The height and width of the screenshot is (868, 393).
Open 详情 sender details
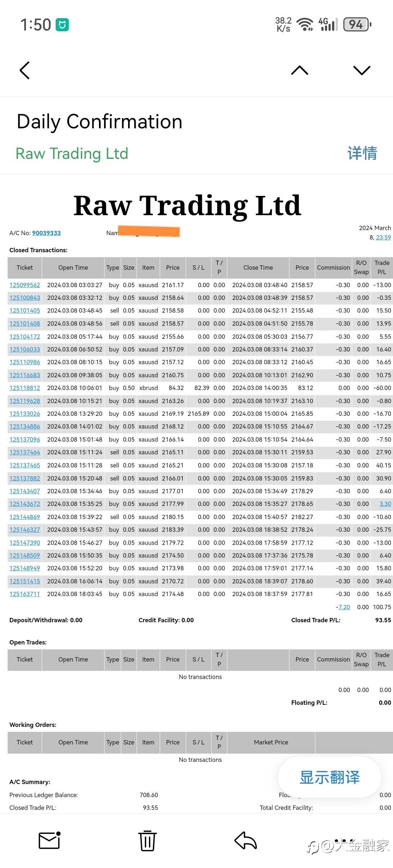pos(362,153)
